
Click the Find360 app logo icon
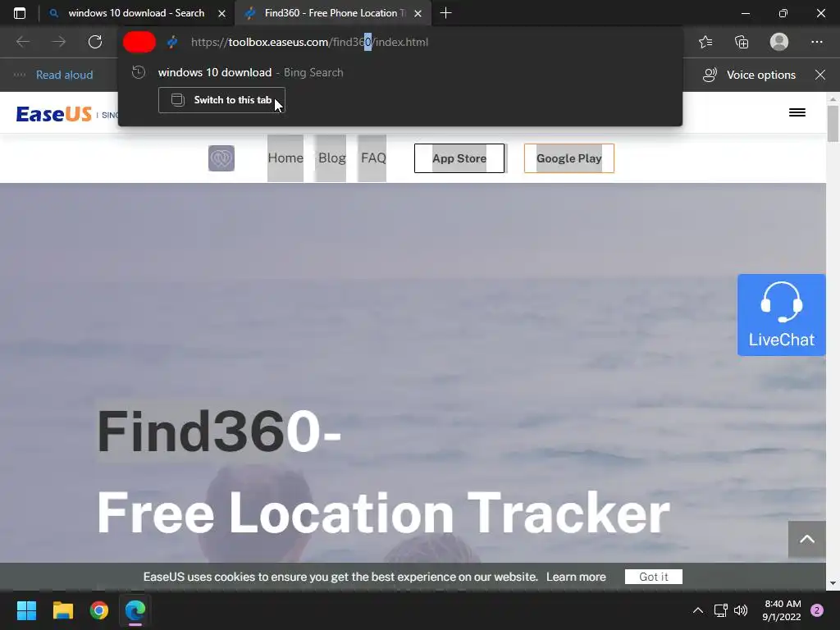(221, 158)
